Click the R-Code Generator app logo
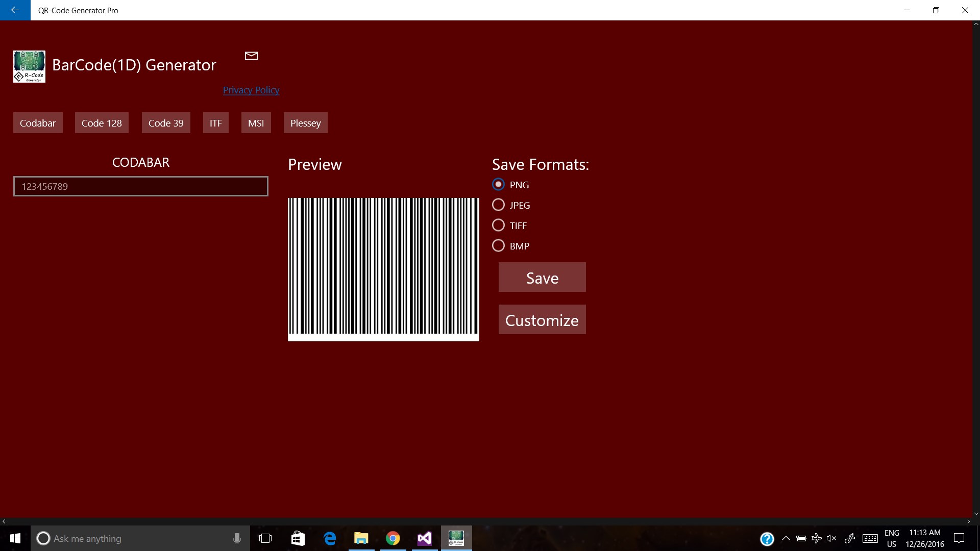This screenshot has height=551, width=980. tap(29, 66)
